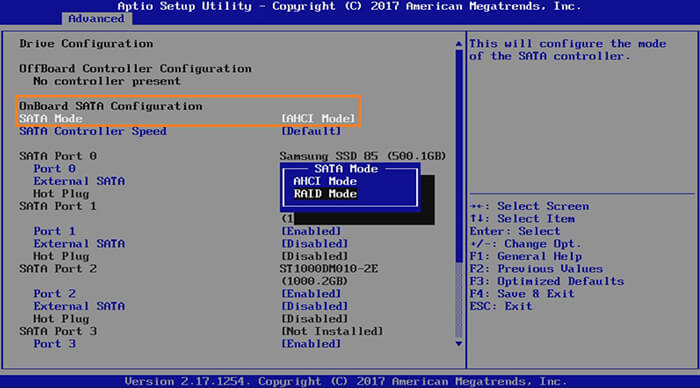The width and height of the screenshot is (700, 388).
Task: Click the F1: General Help hint
Action: coord(526,256)
